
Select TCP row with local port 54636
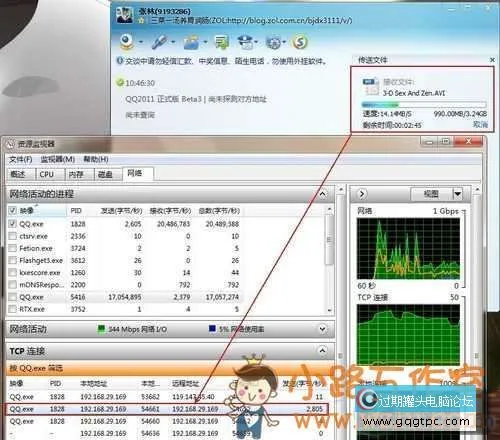tap(167, 433)
